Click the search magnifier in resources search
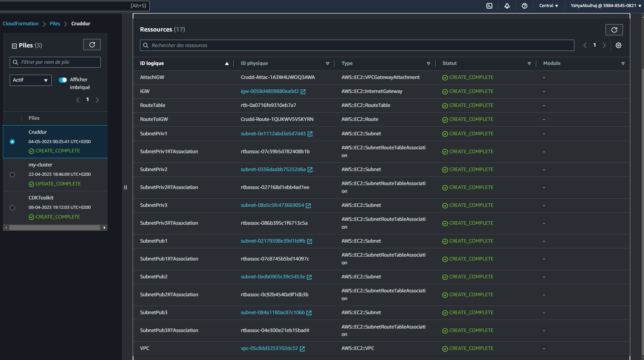 tap(146, 45)
